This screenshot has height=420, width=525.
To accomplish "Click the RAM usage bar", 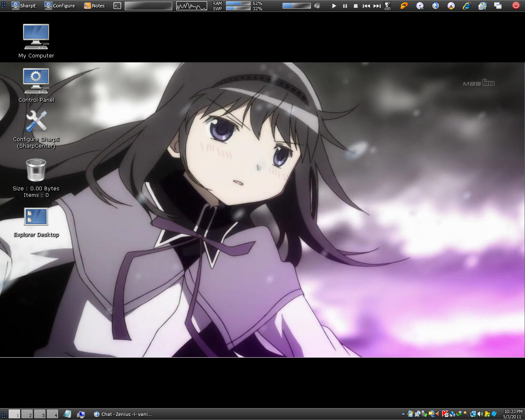I will point(238,3).
